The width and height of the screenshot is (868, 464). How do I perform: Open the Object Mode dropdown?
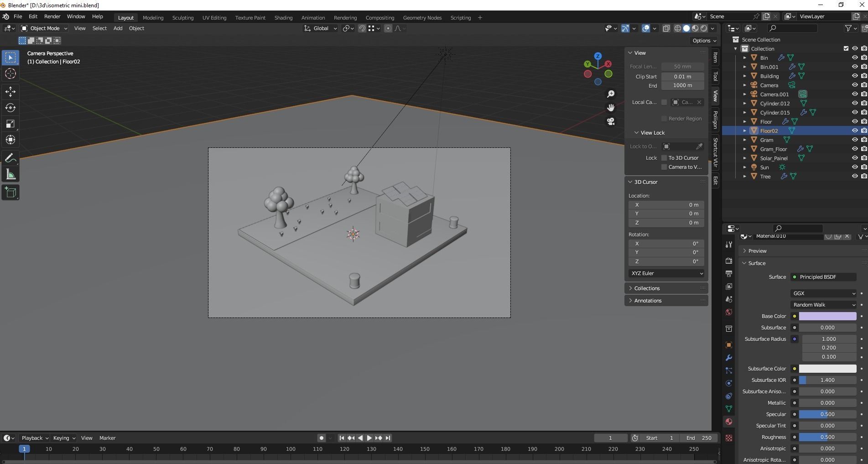44,28
